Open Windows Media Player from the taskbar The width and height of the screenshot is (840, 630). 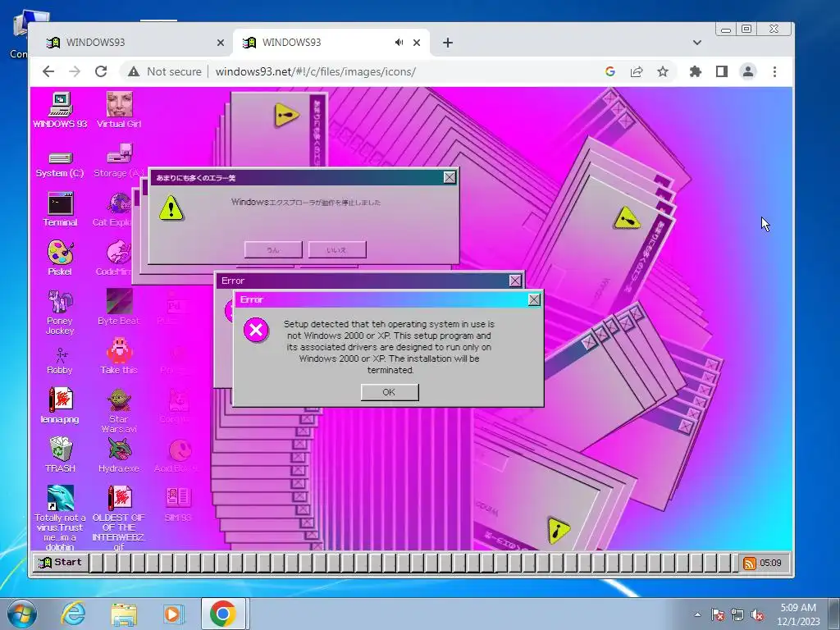174,614
